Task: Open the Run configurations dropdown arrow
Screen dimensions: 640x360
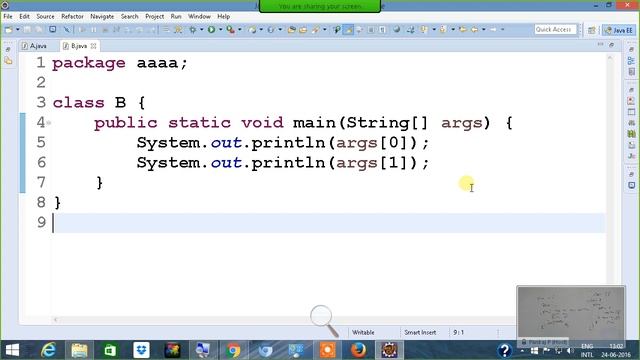Action: point(221,30)
